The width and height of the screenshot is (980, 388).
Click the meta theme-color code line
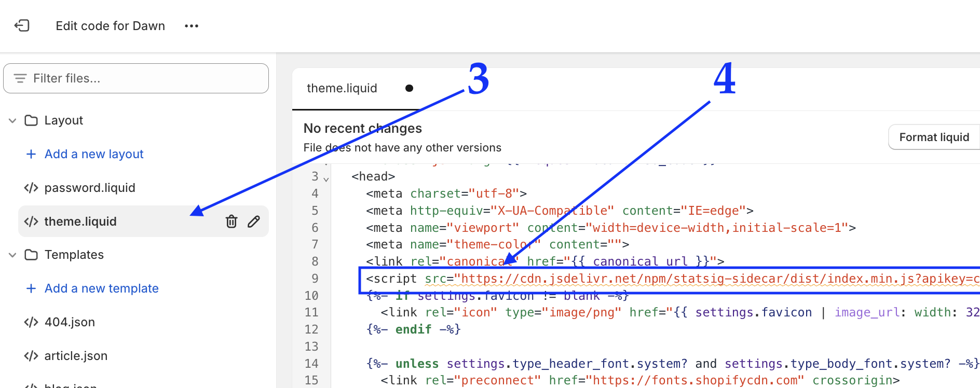click(497, 244)
